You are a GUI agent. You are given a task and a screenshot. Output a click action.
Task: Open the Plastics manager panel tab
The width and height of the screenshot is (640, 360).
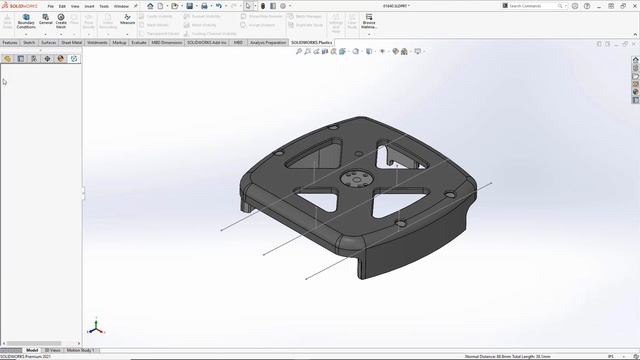(x=74, y=59)
